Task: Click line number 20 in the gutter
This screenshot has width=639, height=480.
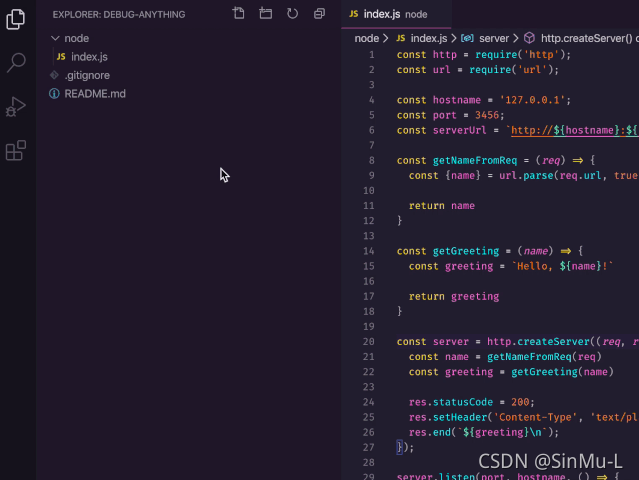Action: pyautogui.click(x=368, y=341)
